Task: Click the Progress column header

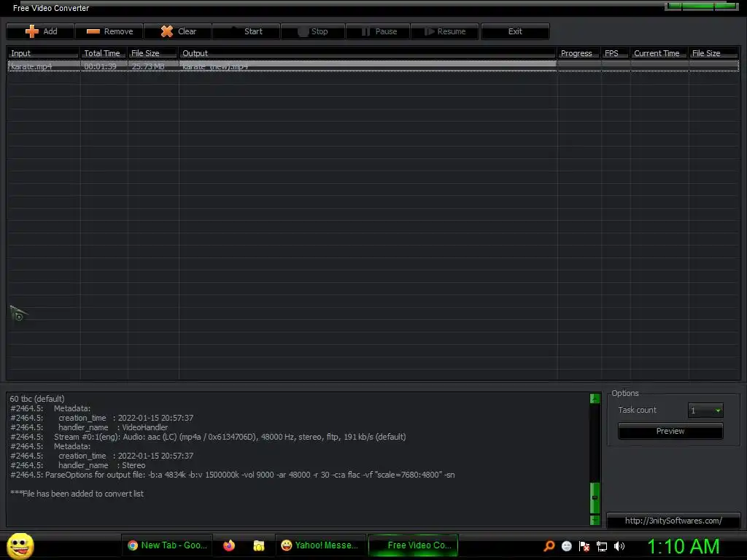Action: [579, 52]
